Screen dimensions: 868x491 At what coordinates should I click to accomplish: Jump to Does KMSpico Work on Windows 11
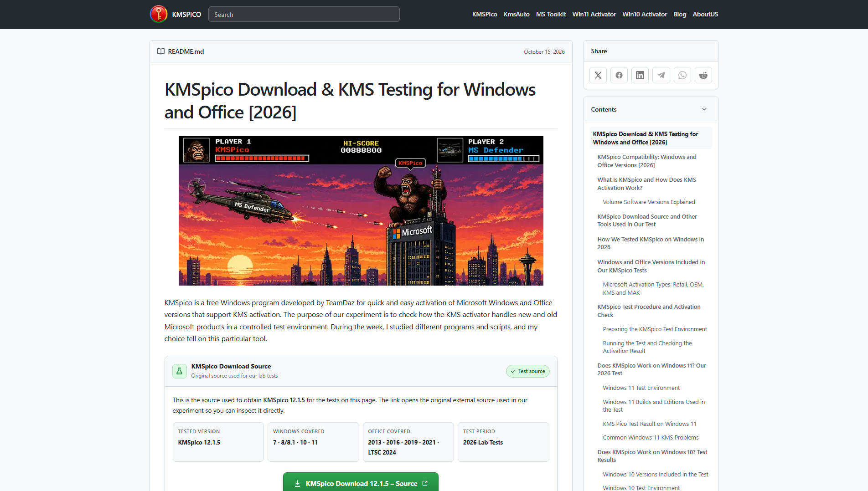tap(651, 369)
